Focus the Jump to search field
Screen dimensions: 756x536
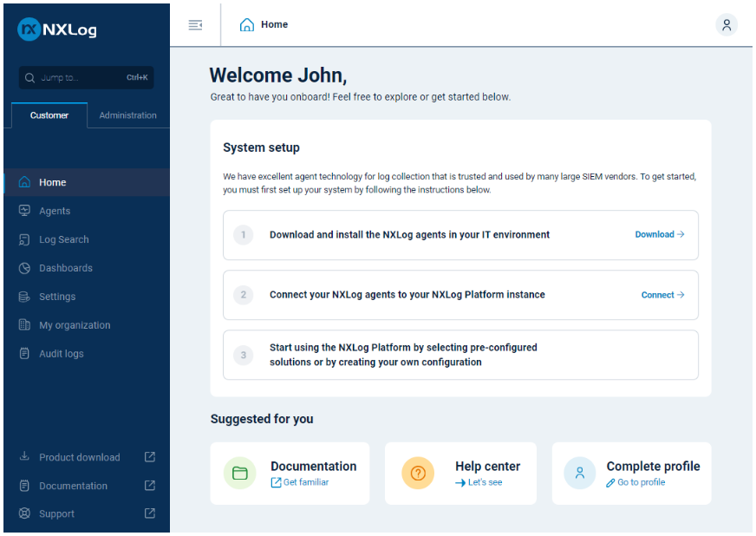pyautogui.click(x=87, y=78)
